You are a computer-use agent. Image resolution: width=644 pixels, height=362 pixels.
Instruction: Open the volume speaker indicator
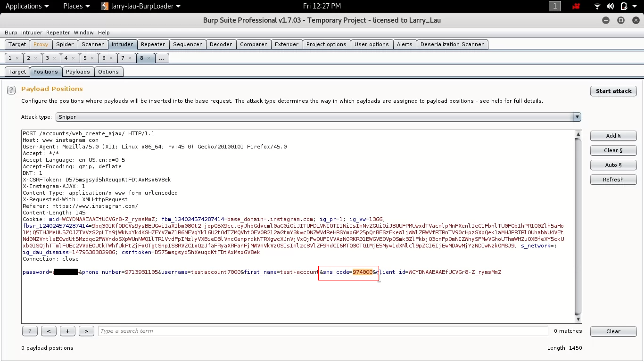(610, 6)
